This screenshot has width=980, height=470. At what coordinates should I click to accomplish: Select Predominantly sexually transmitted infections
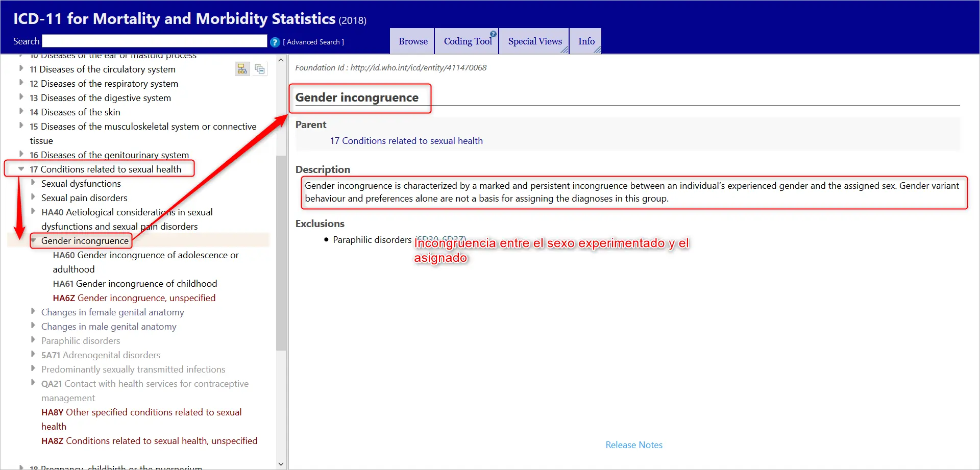pos(133,369)
